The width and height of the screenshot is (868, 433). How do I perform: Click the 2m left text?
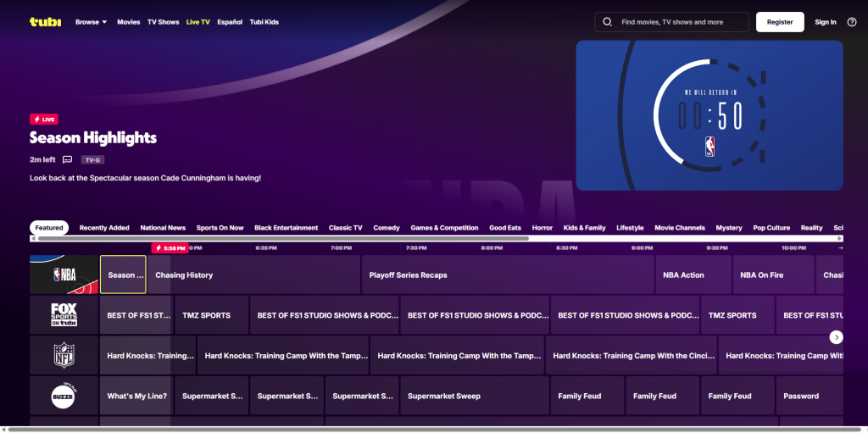click(x=42, y=159)
